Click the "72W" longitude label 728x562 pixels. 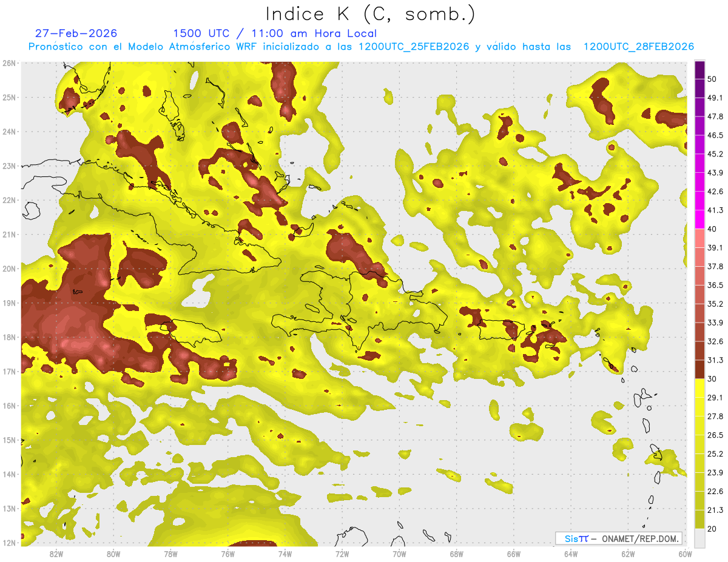coord(342,554)
